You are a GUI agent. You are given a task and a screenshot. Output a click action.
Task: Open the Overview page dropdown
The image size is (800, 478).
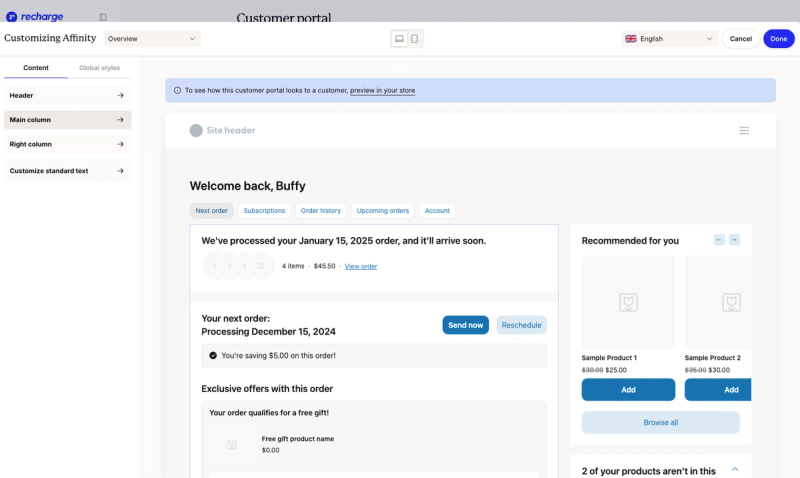coord(152,39)
